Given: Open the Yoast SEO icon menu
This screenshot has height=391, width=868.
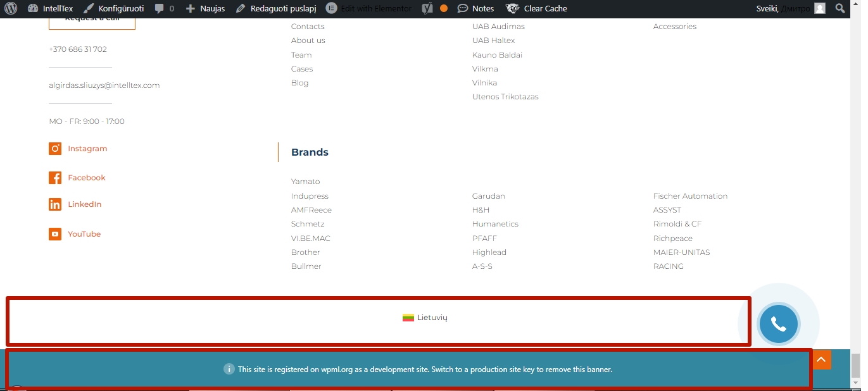Looking at the screenshot, I should point(427,8).
